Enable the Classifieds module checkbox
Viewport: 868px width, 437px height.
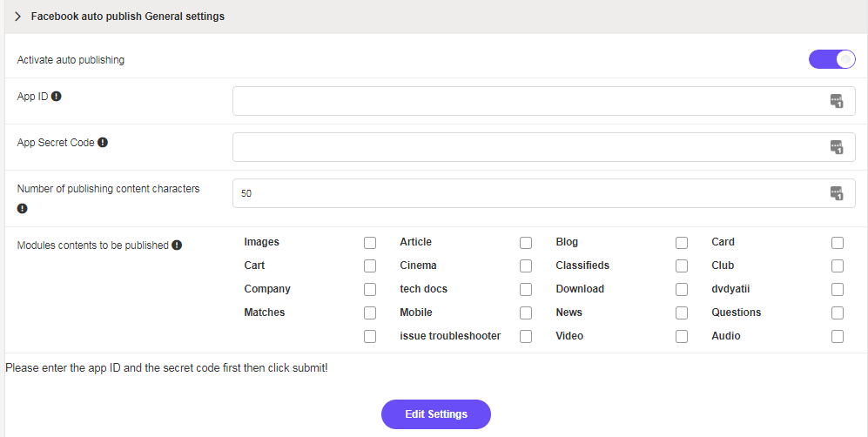click(x=682, y=266)
